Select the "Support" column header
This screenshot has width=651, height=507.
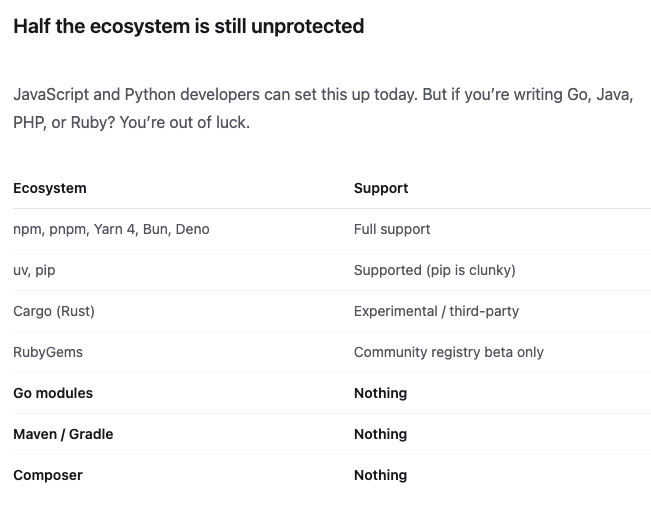point(381,188)
